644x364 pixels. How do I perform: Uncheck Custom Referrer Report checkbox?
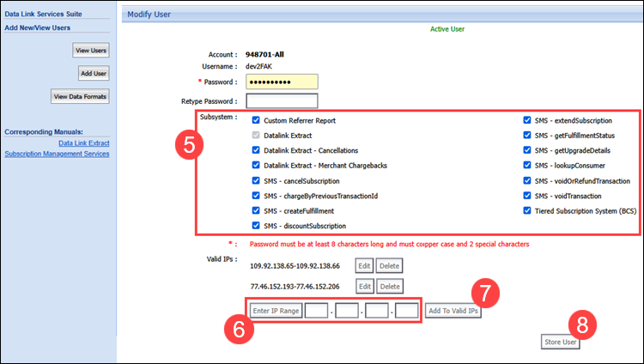click(x=257, y=121)
